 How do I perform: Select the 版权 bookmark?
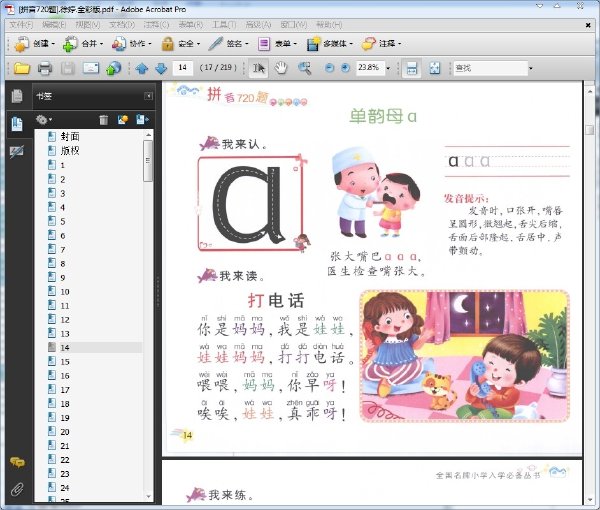[x=70, y=151]
